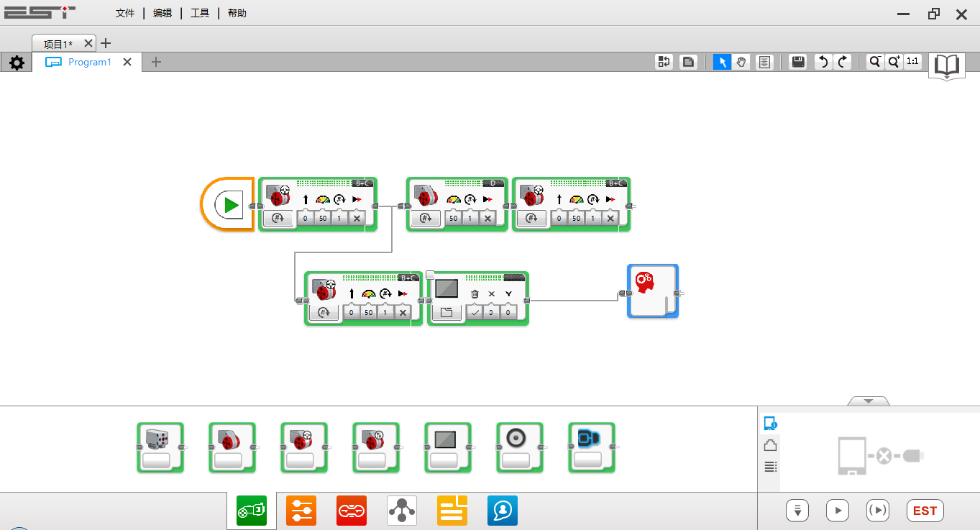Pick the Move Tank palette block
Viewport: 980px width, 530px height.
376,447
